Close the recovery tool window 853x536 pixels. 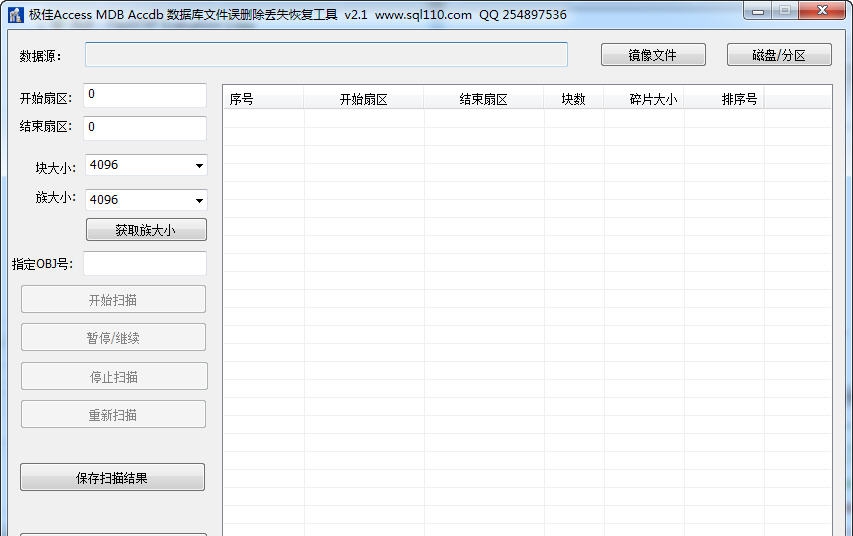[823, 10]
